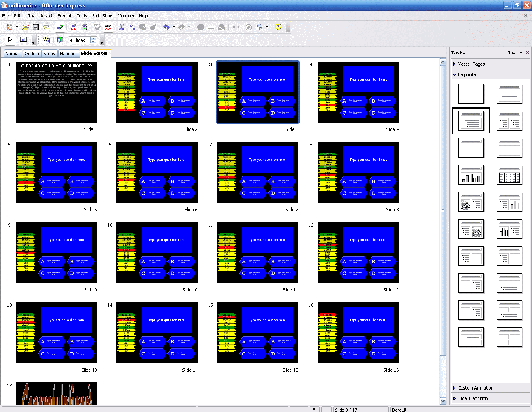Click the Document as E-mail icon
The height and width of the screenshot is (412, 532).
coord(47,27)
